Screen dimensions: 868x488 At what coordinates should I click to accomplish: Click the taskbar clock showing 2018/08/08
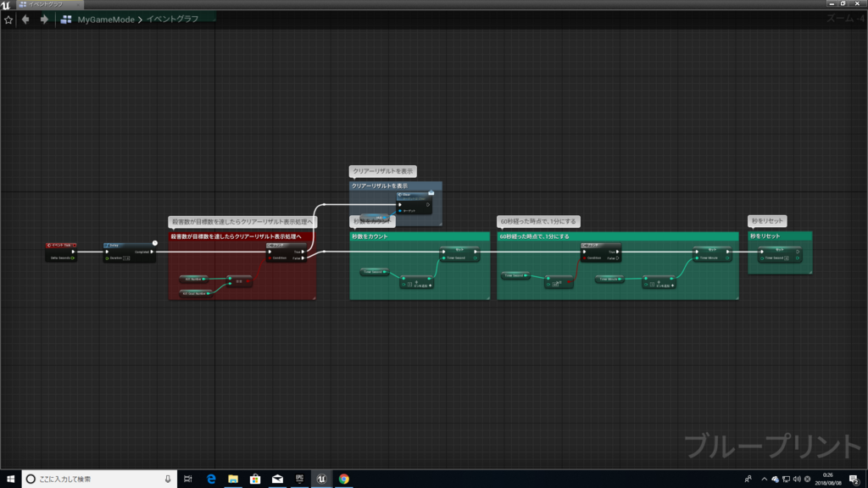click(827, 480)
